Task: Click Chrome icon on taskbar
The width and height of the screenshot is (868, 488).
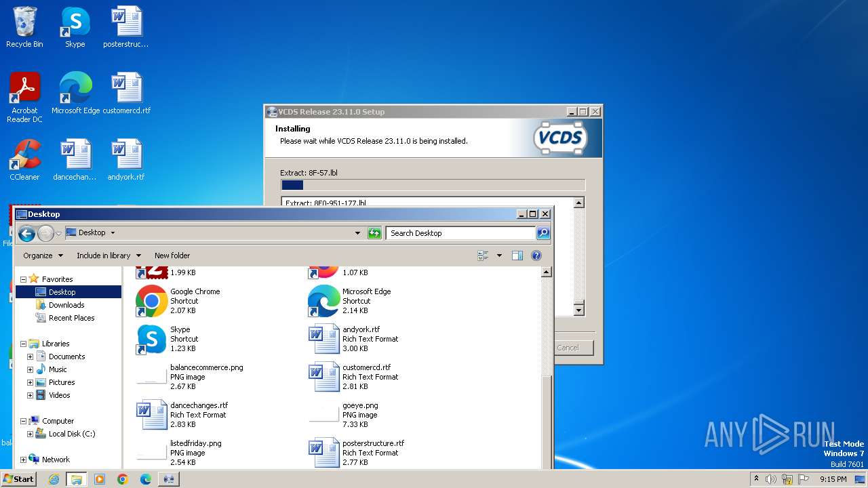Action: point(123,479)
